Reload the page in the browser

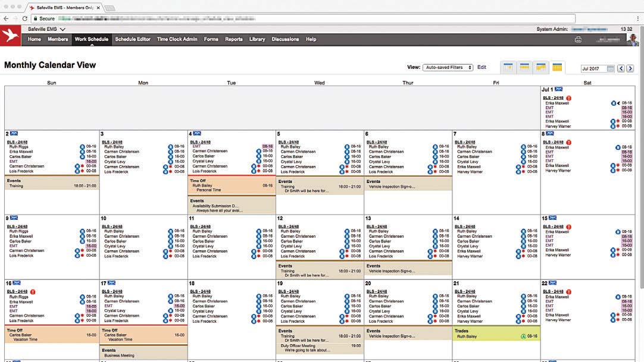pyautogui.click(x=24, y=18)
